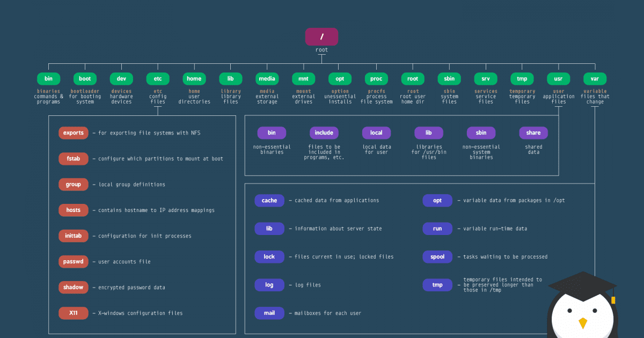
Task: Select "information about server state" text
Action: 338,229
